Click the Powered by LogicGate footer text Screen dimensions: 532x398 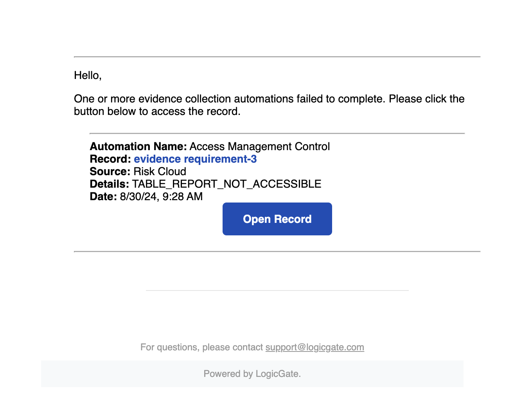click(x=252, y=374)
